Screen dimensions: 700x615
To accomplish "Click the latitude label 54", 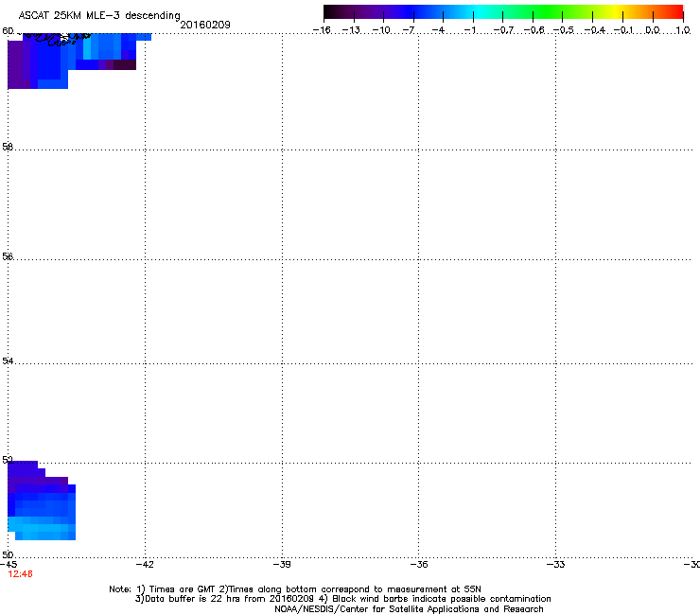I will point(8,360).
